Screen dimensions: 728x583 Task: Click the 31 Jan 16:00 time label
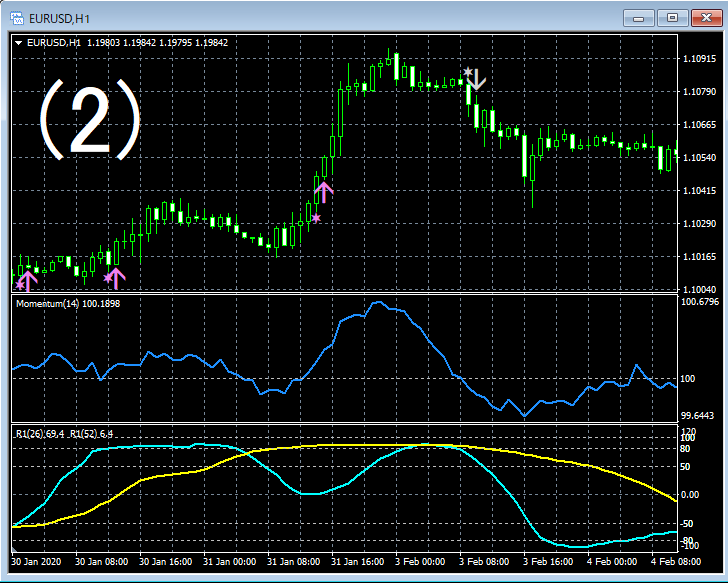coord(358,562)
